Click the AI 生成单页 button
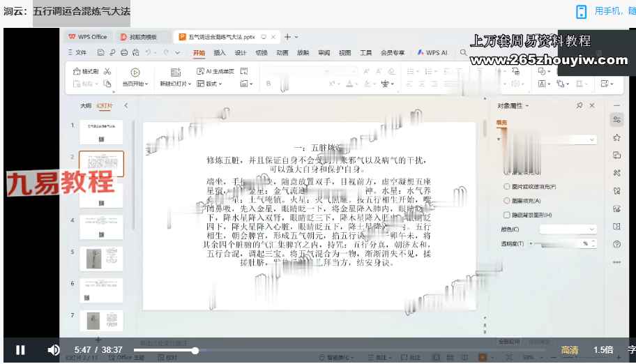This screenshot has width=636, height=364. (215, 71)
